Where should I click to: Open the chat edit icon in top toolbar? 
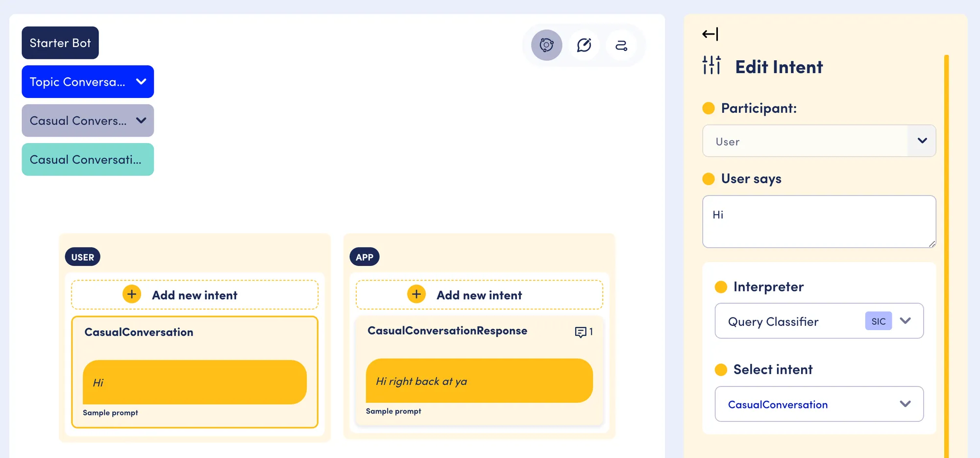[x=584, y=45]
